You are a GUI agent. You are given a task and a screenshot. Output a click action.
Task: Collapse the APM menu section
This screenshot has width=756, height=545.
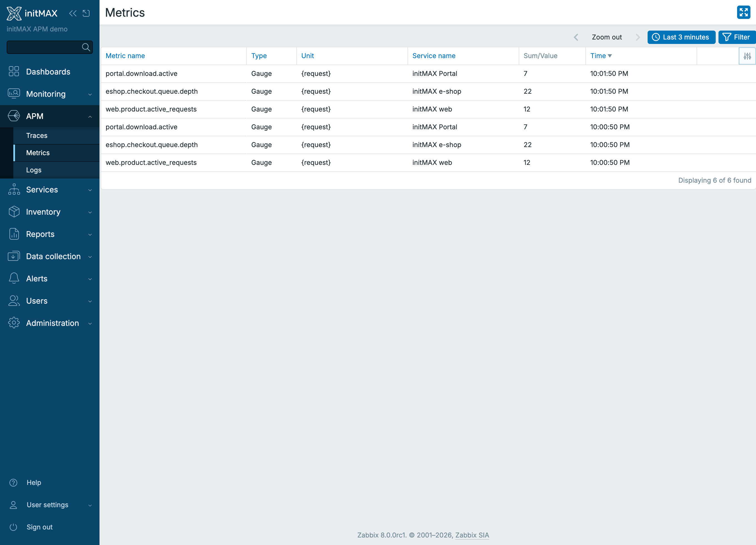[50, 116]
